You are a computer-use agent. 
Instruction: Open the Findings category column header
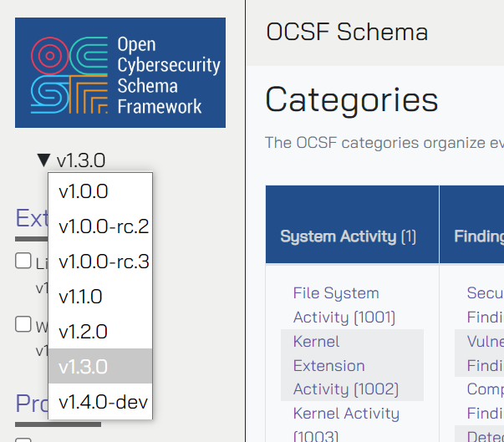479,236
